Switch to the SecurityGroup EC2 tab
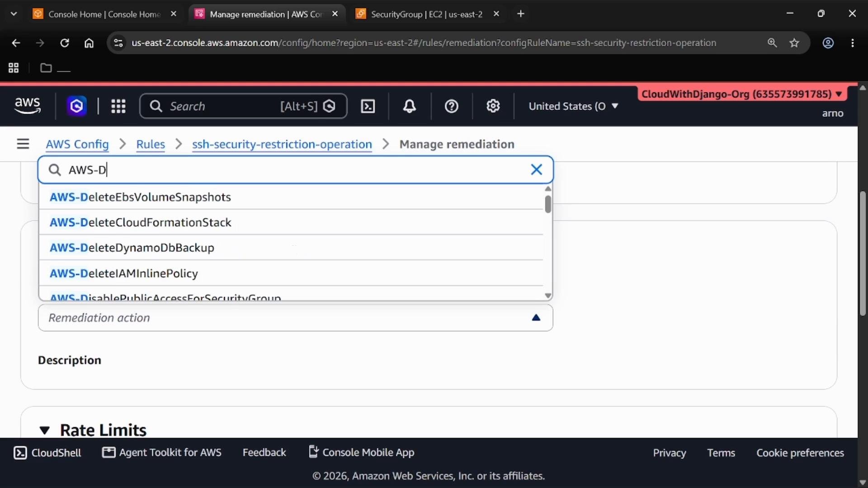The image size is (868, 488). click(426, 14)
